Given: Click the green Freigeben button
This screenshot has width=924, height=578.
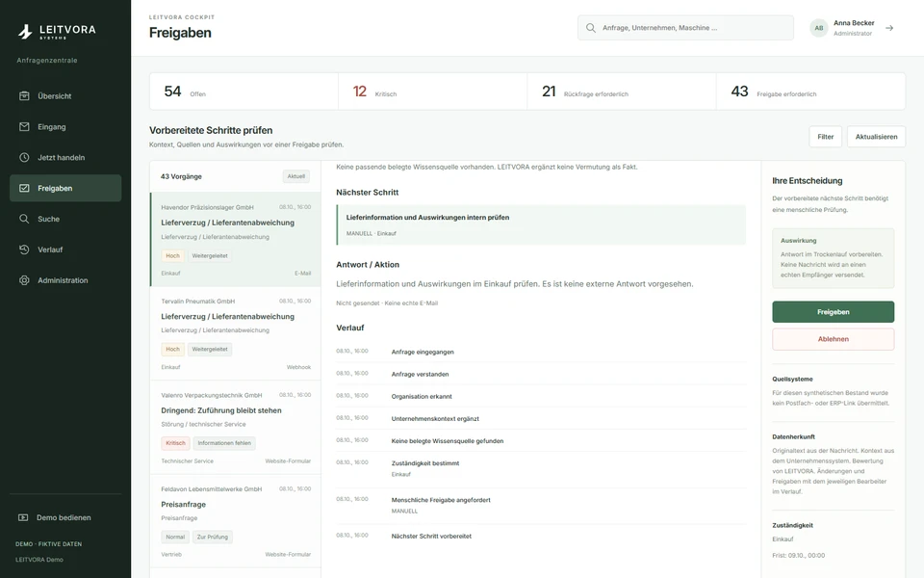Looking at the screenshot, I should coord(833,312).
